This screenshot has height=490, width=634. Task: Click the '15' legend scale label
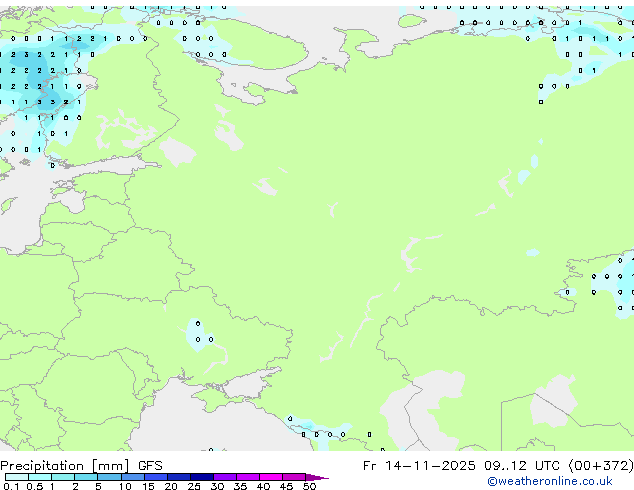pos(148,486)
